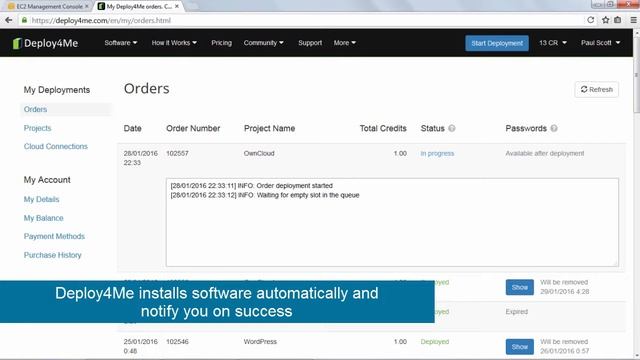Viewport: 640px width, 360px height.
Task: Click the green padlock security icon
Action: [x=24, y=20]
